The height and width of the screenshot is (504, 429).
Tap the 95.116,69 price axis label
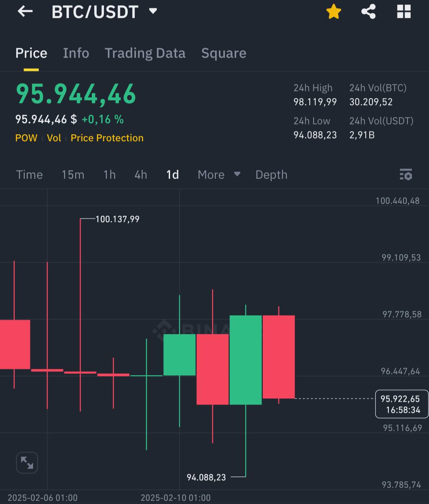tap(403, 428)
